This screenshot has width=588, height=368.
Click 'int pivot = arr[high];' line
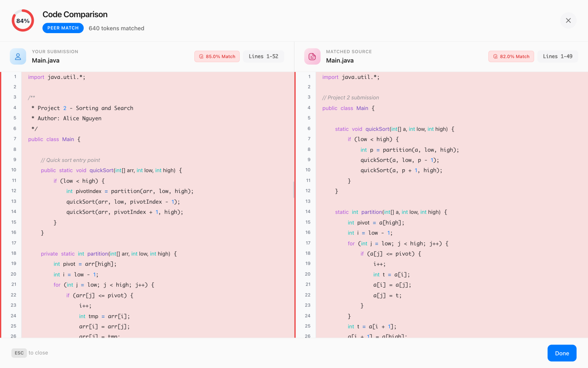coord(85,264)
